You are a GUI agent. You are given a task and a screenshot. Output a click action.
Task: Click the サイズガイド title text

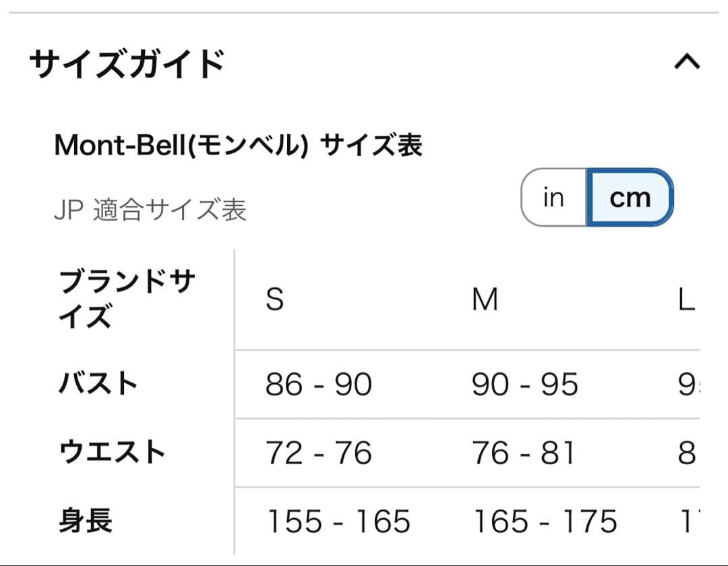tap(125, 63)
